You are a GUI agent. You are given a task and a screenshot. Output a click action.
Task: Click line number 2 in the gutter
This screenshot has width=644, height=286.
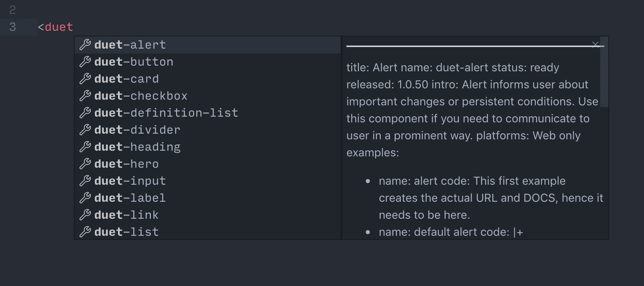13,10
